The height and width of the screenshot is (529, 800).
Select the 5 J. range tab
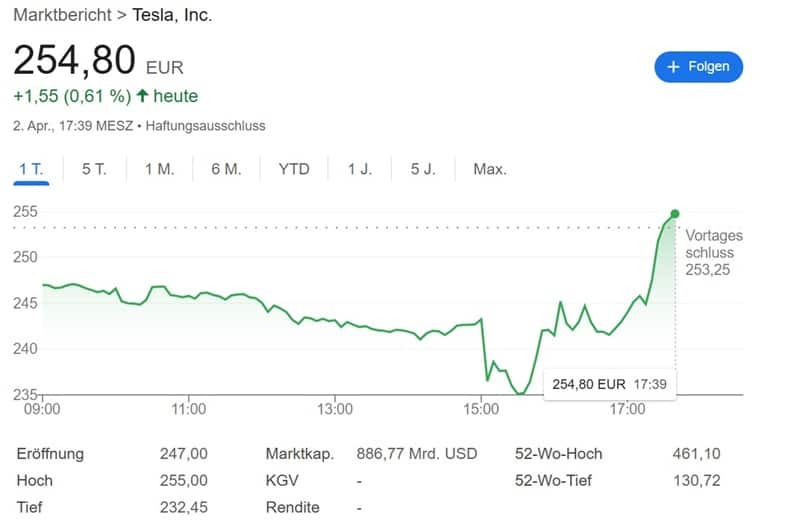423,169
